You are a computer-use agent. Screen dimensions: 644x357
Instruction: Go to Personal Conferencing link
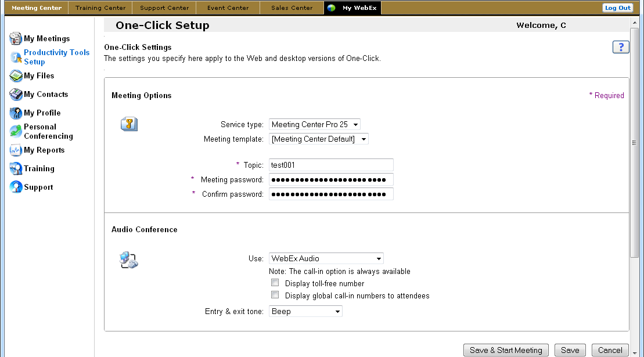coord(48,131)
